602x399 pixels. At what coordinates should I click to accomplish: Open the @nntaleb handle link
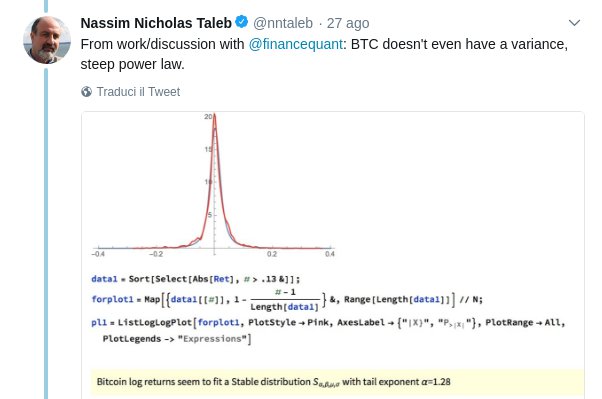point(283,23)
